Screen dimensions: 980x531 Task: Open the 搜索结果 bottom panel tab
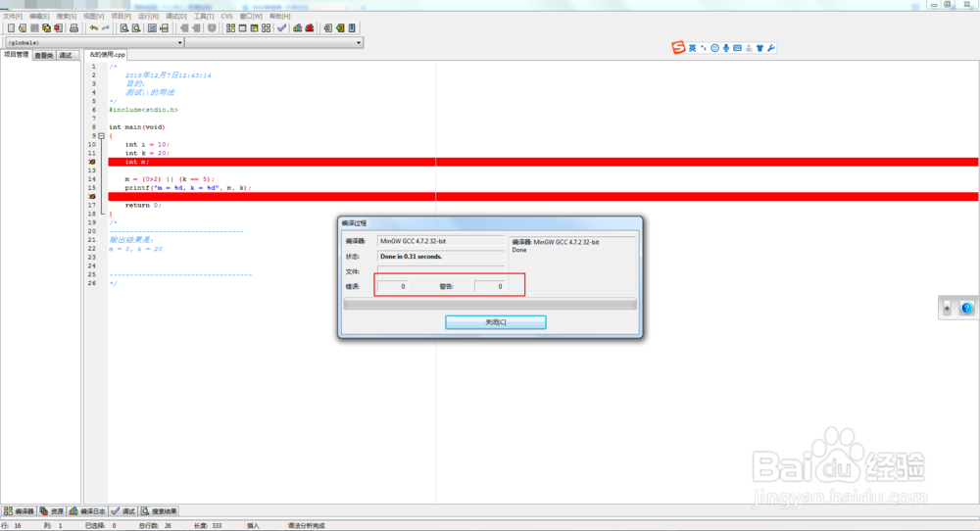point(159,511)
